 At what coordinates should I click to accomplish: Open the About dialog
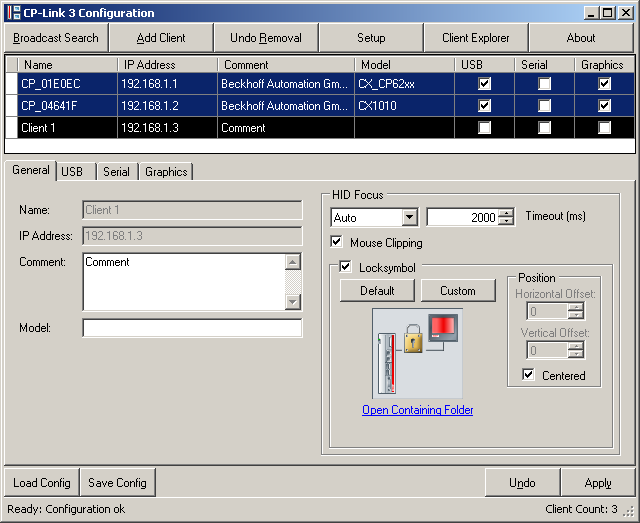[581, 38]
